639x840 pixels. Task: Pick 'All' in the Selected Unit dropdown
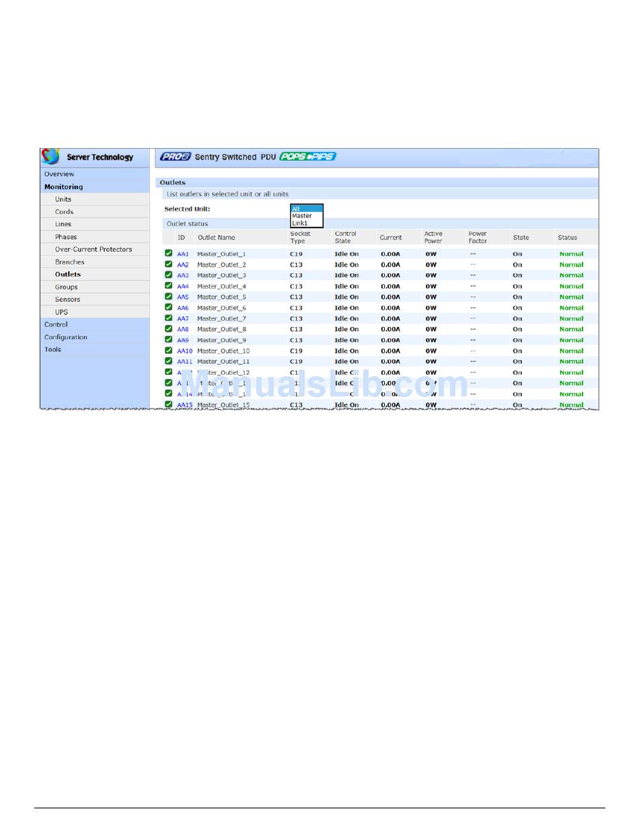(297, 209)
